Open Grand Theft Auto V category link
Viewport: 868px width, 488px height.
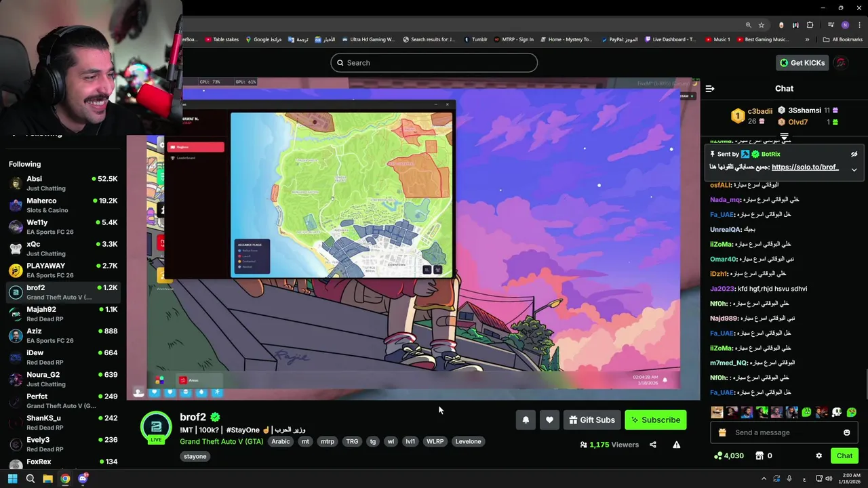click(x=221, y=442)
